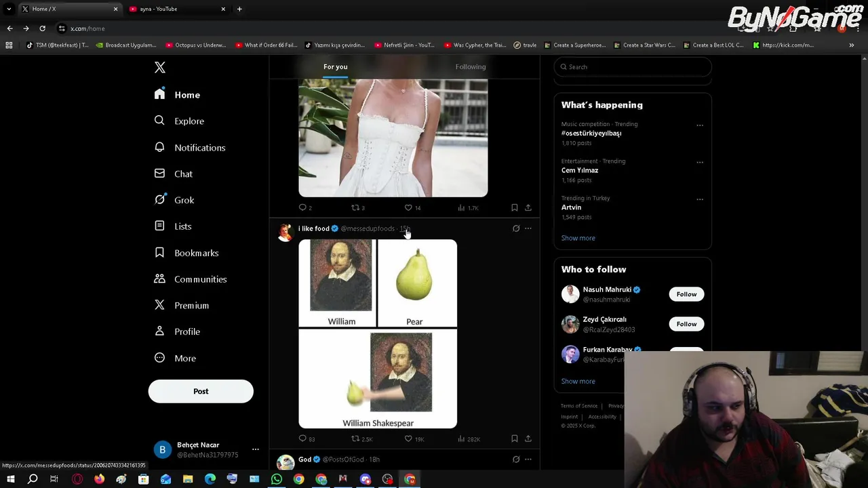View analytics of the white dress post
This screenshot has height=488, width=868.
tap(468, 207)
